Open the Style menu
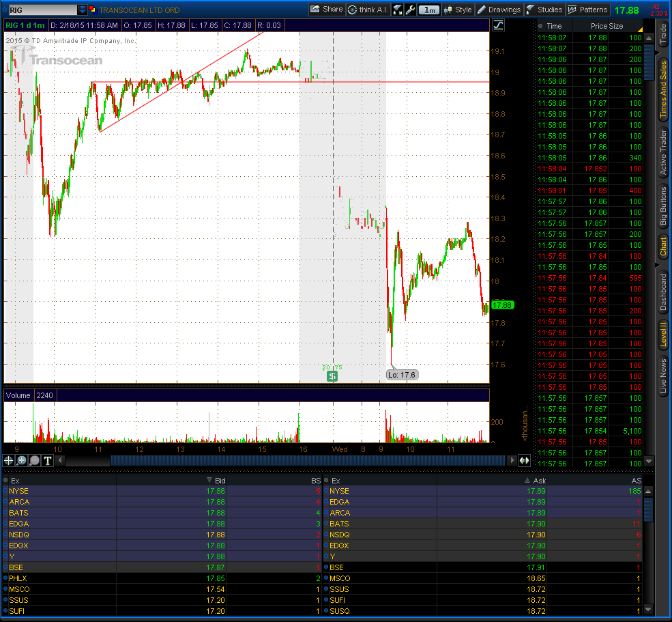This screenshot has height=622, width=672. tap(458, 10)
